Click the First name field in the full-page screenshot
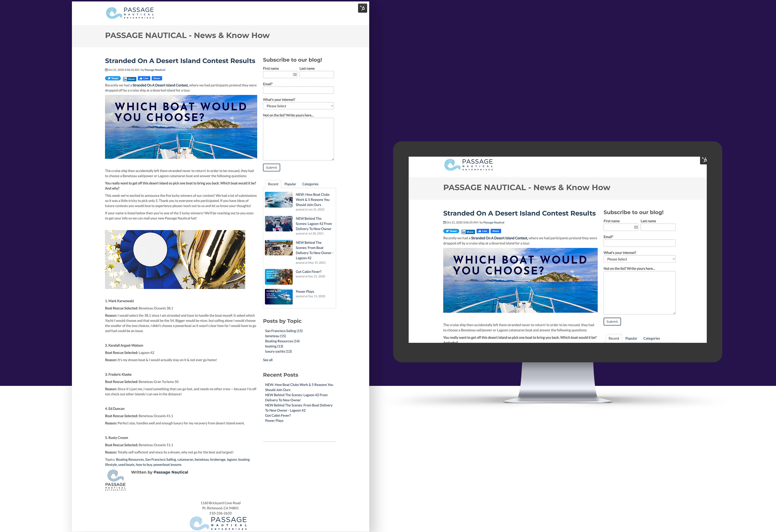 click(x=280, y=75)
